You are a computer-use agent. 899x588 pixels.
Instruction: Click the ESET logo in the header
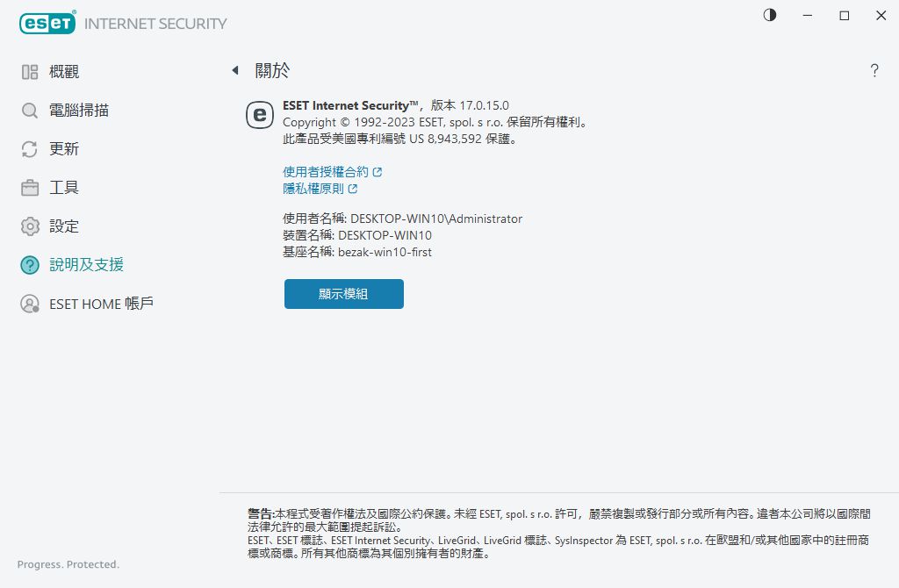click(x=47, y=24)
